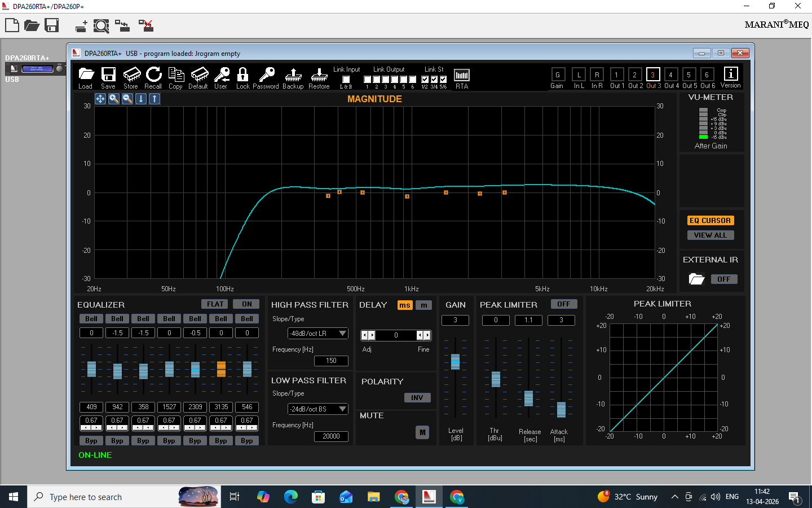Click the zoom-out magnifier above the graph

127,99
